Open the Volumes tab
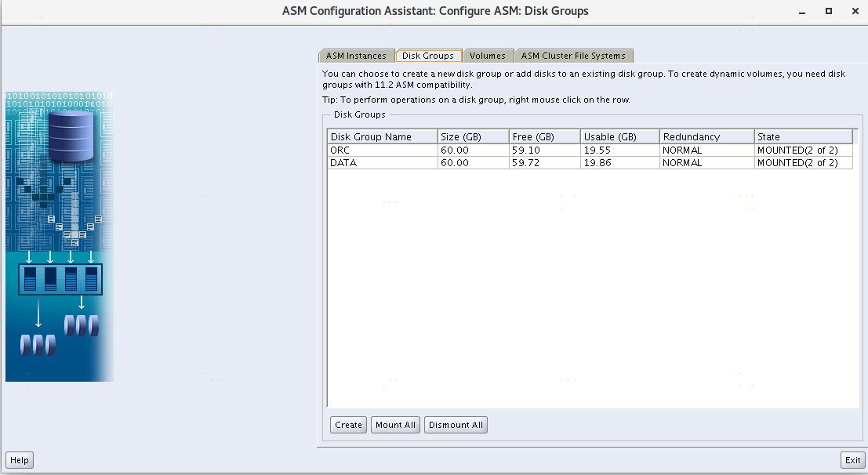The image size is (868, 475). pos(488,56)
